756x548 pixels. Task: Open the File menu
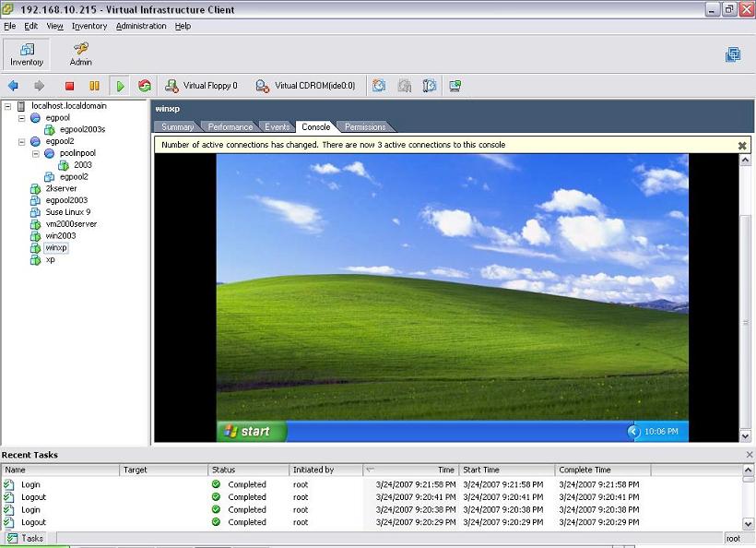pos(9,26)
